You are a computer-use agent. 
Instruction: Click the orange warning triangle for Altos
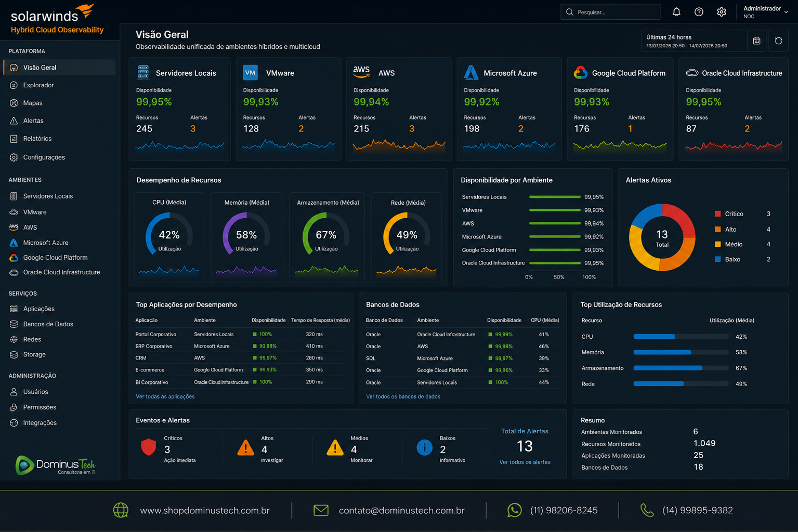pyautogui.click(x=245, y=447)
